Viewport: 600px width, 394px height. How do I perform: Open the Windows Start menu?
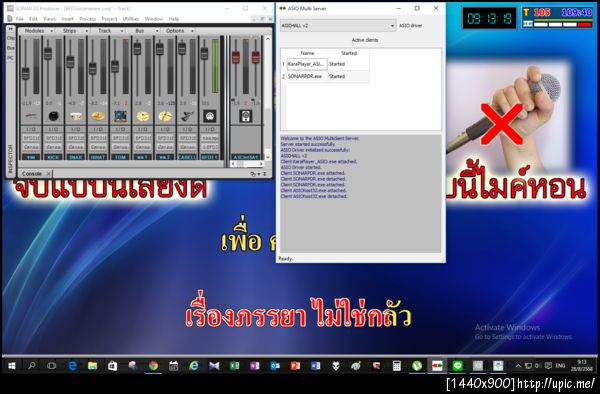pos(12,366)
